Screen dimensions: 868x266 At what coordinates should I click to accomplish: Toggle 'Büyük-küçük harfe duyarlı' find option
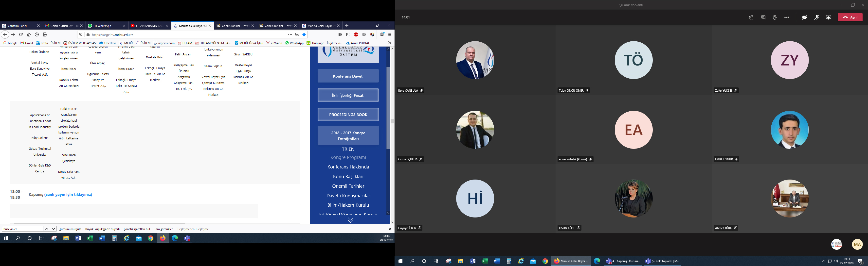tap(102, 229)
